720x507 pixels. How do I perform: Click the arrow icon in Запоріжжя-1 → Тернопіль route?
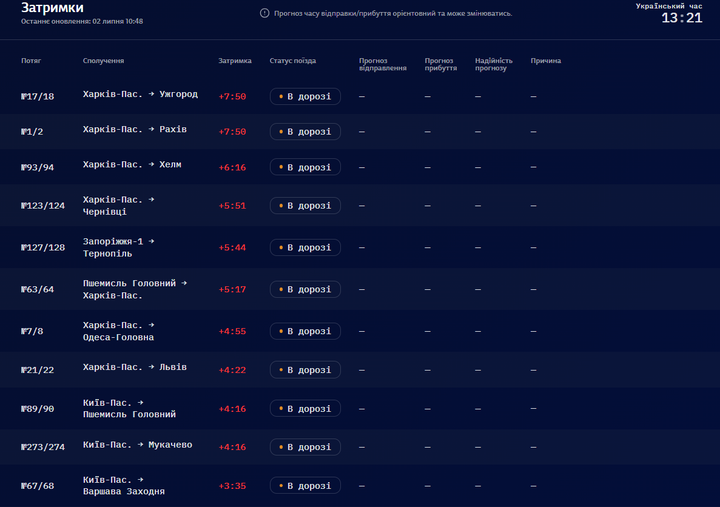point(152,241)
